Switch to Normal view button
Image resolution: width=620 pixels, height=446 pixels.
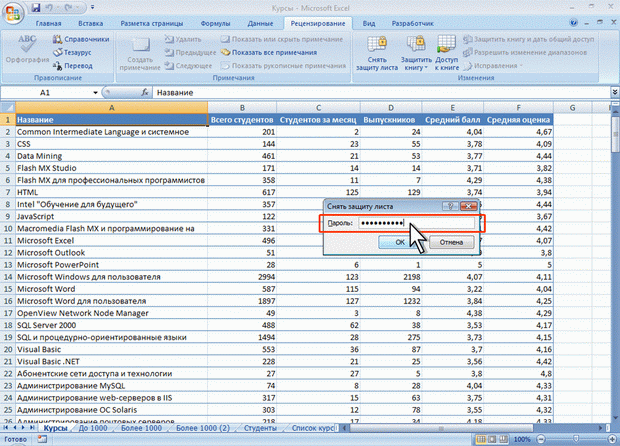click(481, 439)
